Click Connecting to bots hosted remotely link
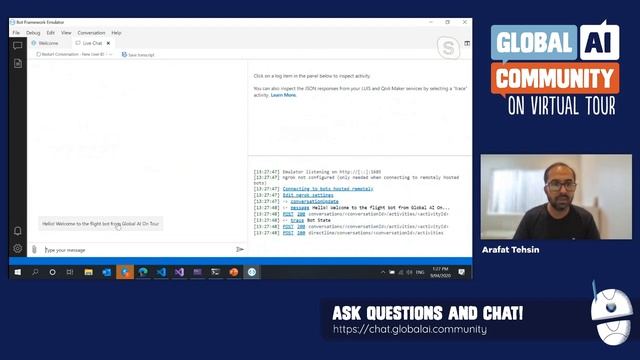 pyautogui.click(x=328, y=189)
